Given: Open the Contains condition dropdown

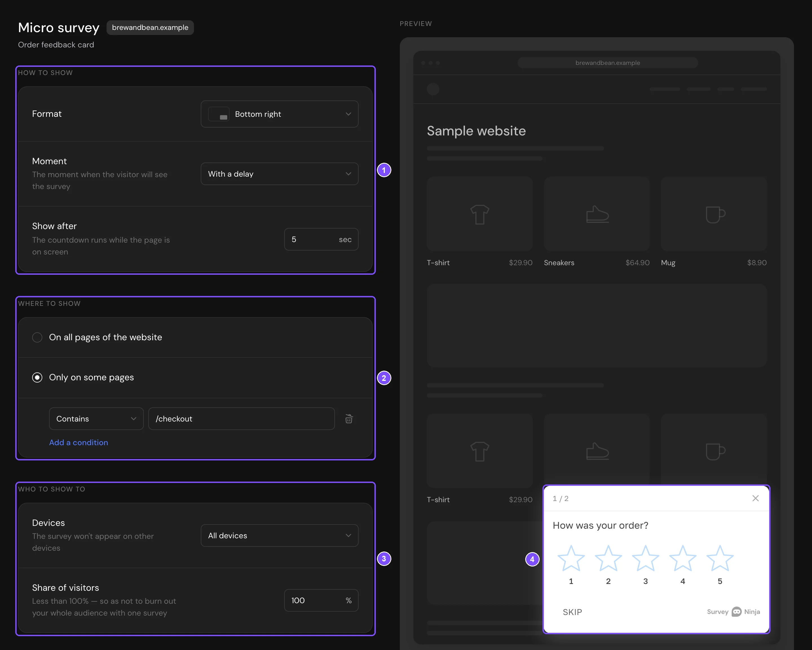Looking at the screenshot, I should click(96, 419).
